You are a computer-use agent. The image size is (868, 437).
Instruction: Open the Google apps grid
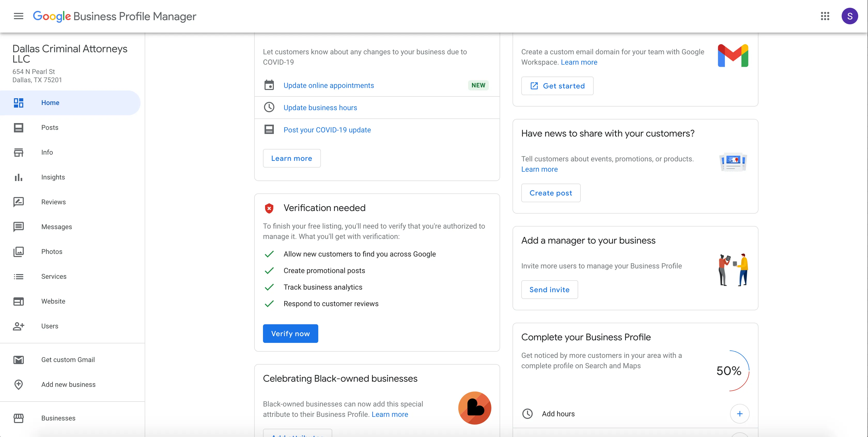click(825, 16)
